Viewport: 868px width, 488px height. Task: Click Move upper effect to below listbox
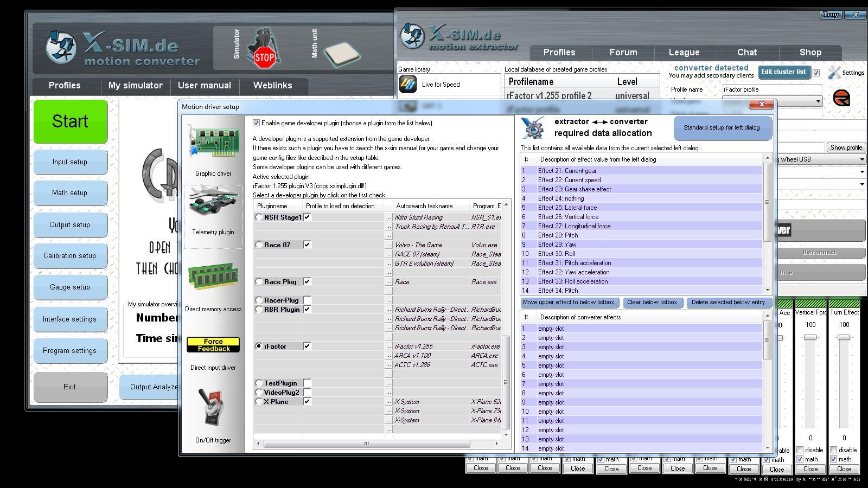(x=569, y=303)
